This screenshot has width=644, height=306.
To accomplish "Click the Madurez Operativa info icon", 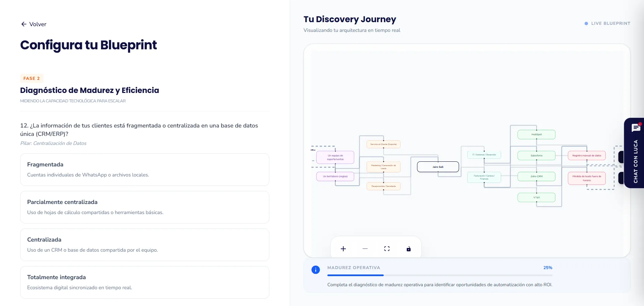I will [x=316, y=269].
